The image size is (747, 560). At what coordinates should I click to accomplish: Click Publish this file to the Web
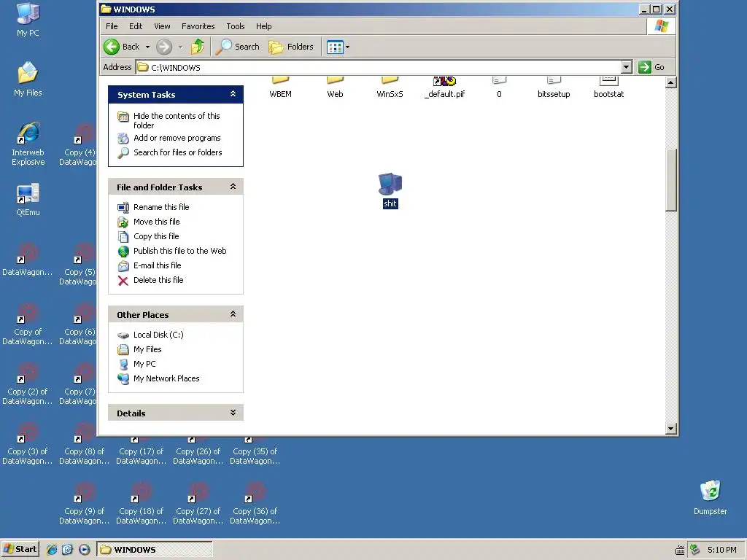(179, 251)
